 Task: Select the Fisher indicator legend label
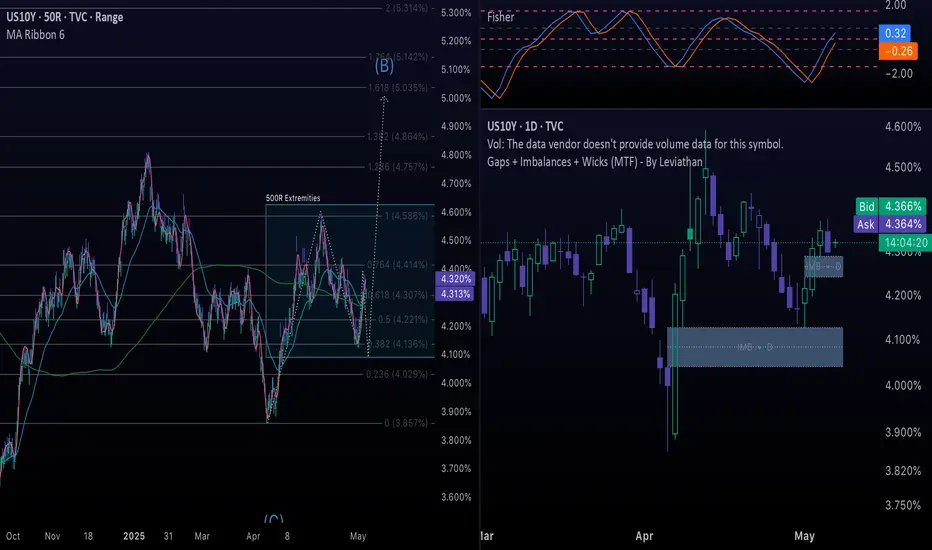[500, 17]
